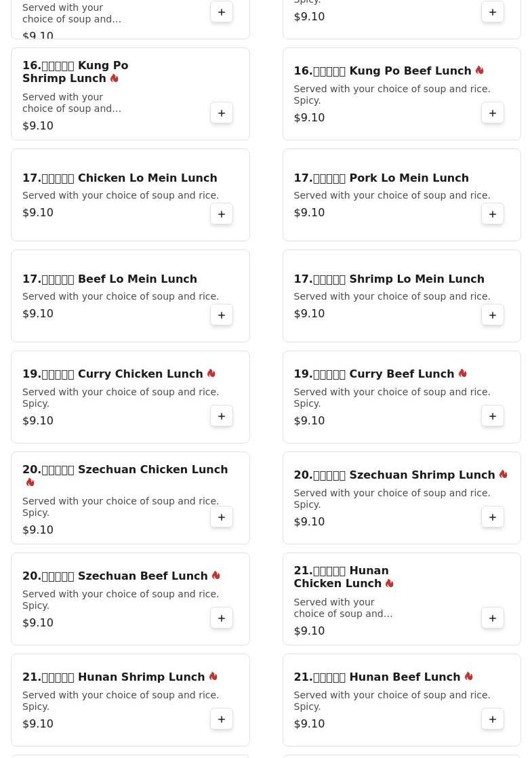Add Shrimp Lo Mein Lunch with plus icon
Viewport: 532px width, 758px height.
click(493, 315)
